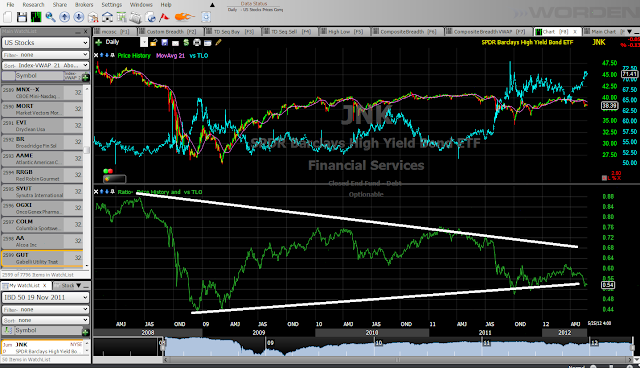Open Sort none dropdown in My WatchList

(45, 320)
